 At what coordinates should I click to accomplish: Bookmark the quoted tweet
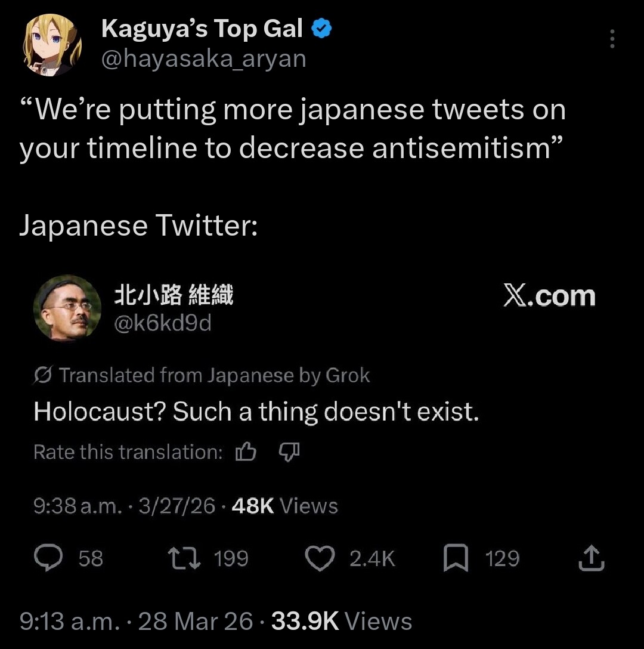tap(456, 559)
